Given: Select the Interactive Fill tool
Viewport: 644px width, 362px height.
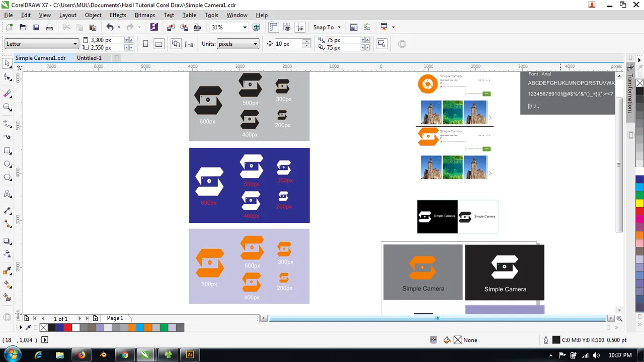Looking at the screenshot, I should pyautogui.click(x=7, y=285).
